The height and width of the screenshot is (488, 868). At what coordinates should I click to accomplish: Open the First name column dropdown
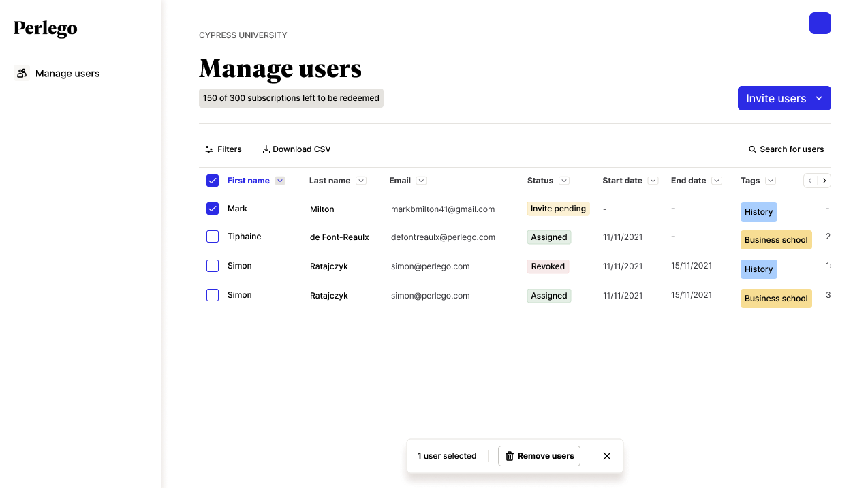(x=280, y=180)
